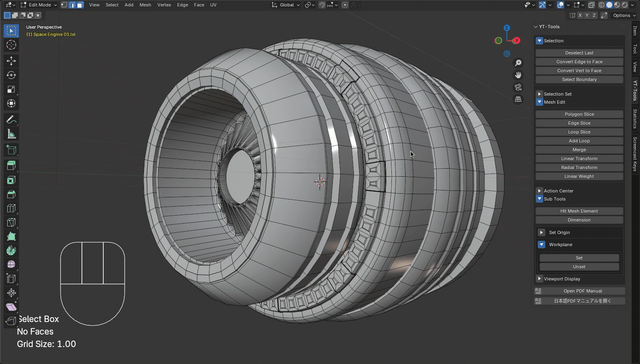Viewport: 640px width, 364px height.
Task: Pick the Annotate pencil tool
Action: click(x=11, y=119)
